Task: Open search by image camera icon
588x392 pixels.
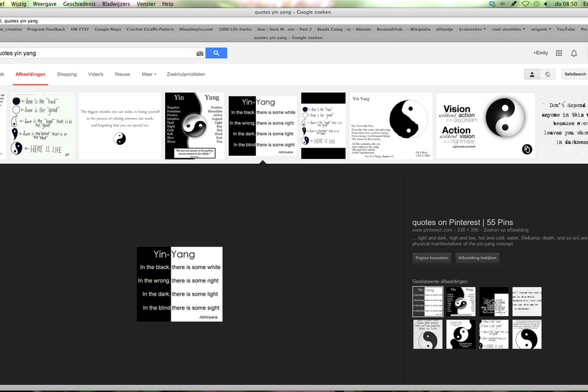Action: tap(200, 54)
